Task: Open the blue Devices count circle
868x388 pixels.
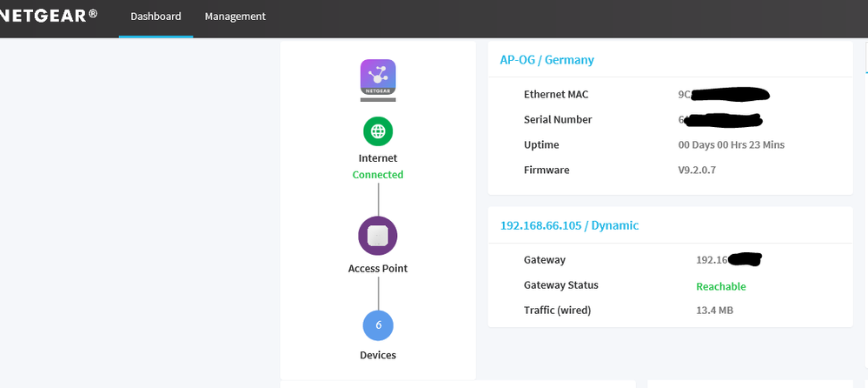Action: pos(378,325)
